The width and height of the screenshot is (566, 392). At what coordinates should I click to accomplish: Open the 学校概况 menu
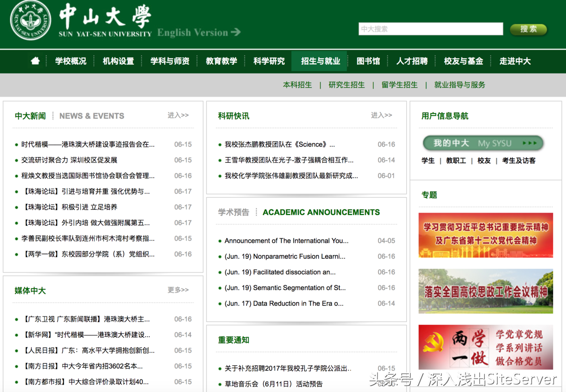click(71, 61)
